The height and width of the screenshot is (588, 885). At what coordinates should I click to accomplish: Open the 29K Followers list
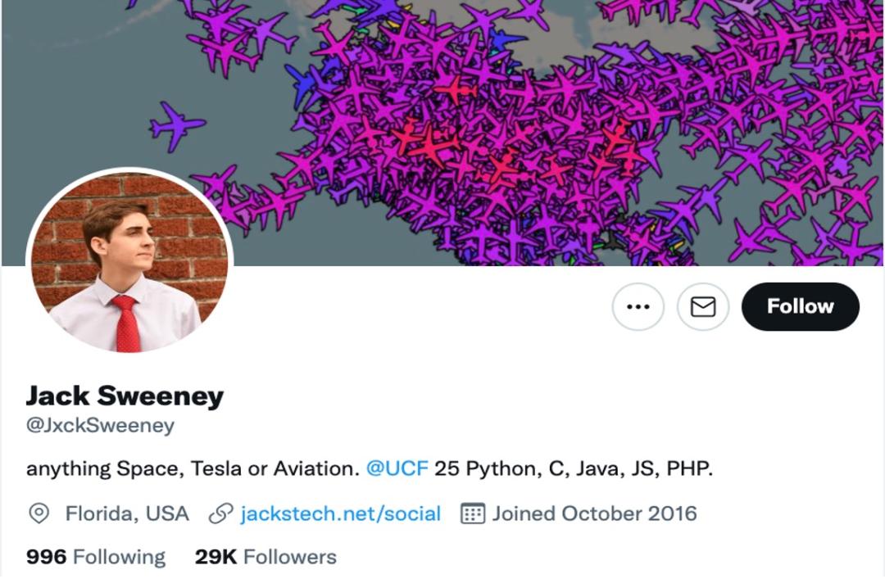pyautogui.click(x=265, y=557)
